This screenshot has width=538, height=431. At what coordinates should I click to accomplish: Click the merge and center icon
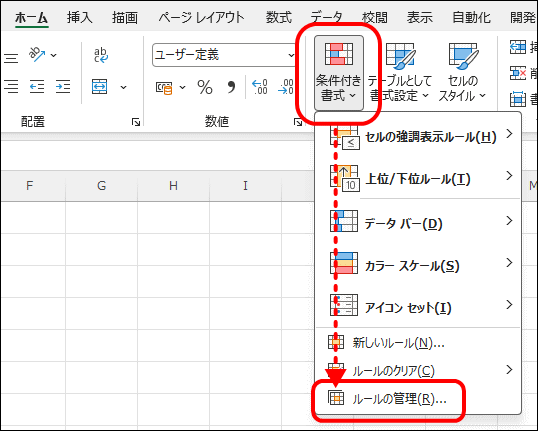pos(100,86)
